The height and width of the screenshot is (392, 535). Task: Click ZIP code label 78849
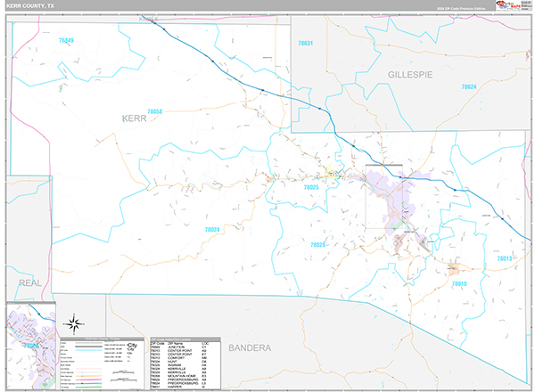(x=66, y=41)
